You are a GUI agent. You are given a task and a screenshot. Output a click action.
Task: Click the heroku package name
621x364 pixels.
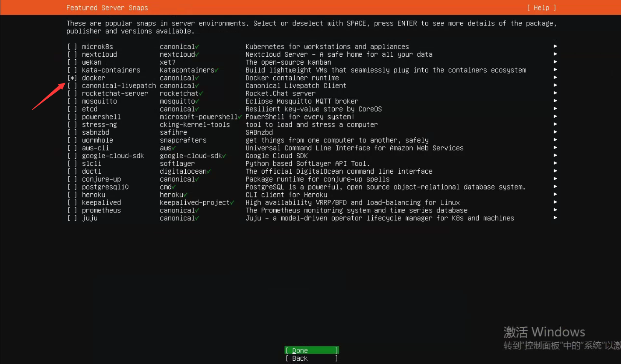tap(93, 195)
